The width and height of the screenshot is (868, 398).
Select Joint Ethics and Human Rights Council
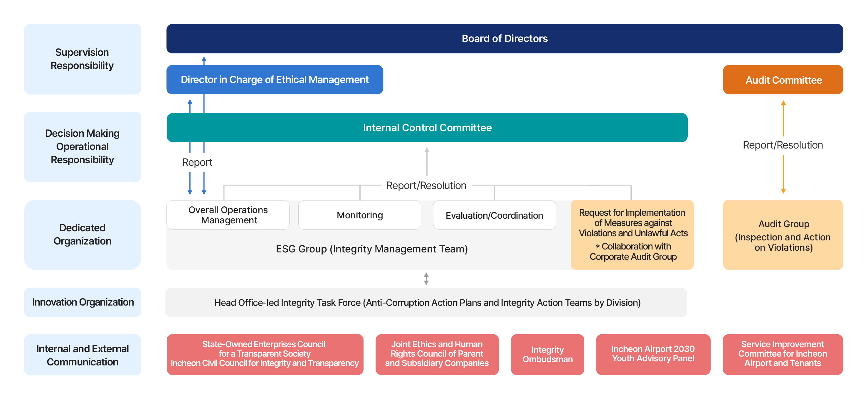pos(437,354)
